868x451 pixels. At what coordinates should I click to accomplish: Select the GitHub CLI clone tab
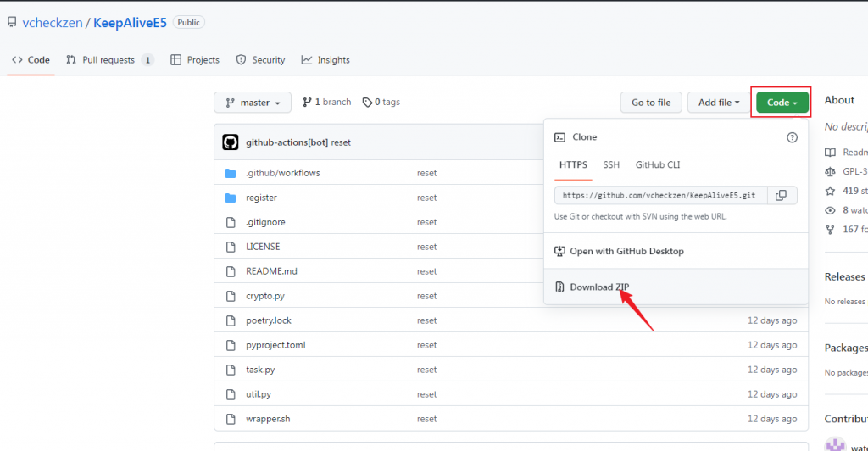pos(658,164)
